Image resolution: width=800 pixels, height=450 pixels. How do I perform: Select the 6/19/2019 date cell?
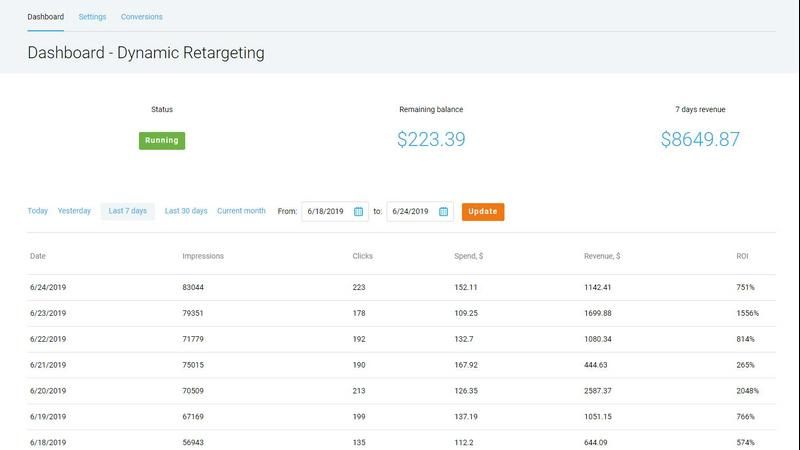coord(48,417)
